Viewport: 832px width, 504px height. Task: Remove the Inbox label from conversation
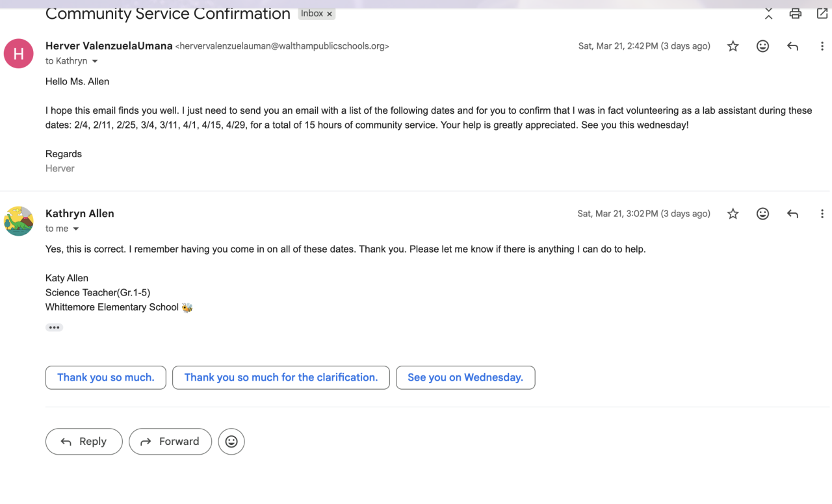pyautogui.click(x=330, y=14)
